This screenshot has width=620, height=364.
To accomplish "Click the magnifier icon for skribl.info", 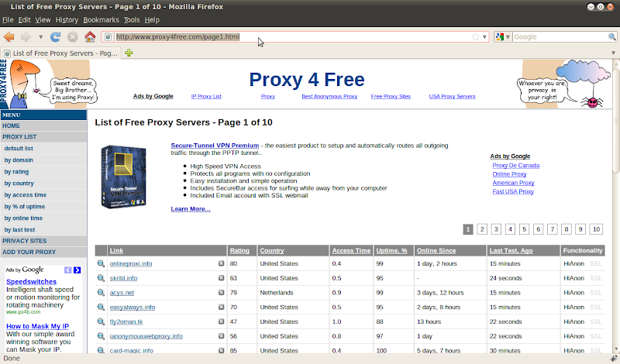I will coord(101,278).
